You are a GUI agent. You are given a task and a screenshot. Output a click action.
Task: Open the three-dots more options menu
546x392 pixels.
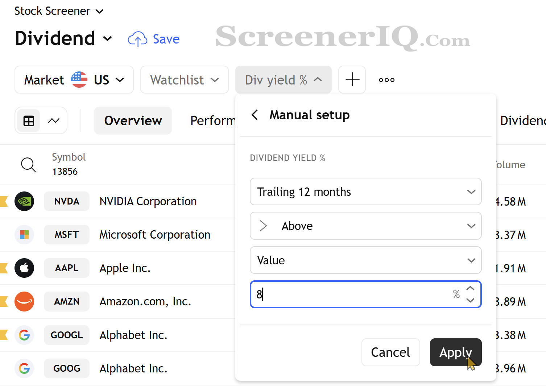[386, 80]
